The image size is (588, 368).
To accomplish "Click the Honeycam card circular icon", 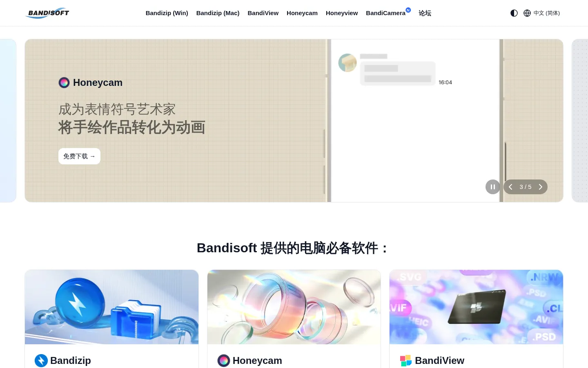I will click(224, 361).
